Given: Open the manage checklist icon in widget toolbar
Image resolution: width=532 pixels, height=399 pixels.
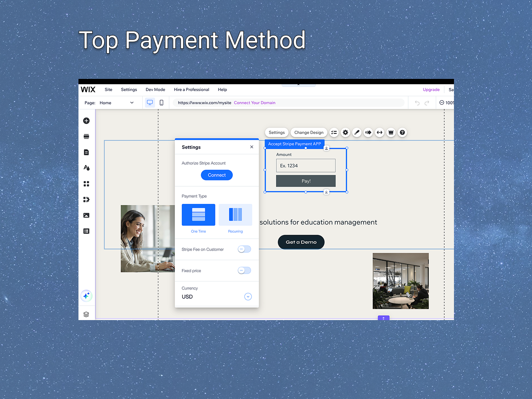Looking at the screenshot, I should tap(334, 132).
